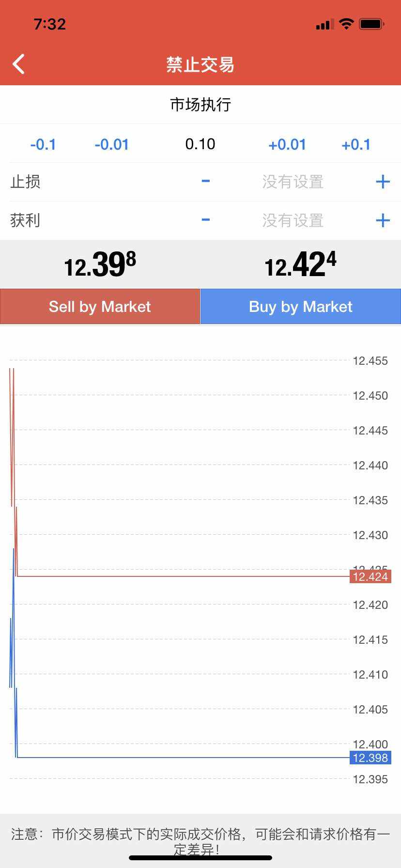Viewport: 401px width, 868px height.
Task: Click the red 12.424 ask price marker
Action: (x=370, y=576)
